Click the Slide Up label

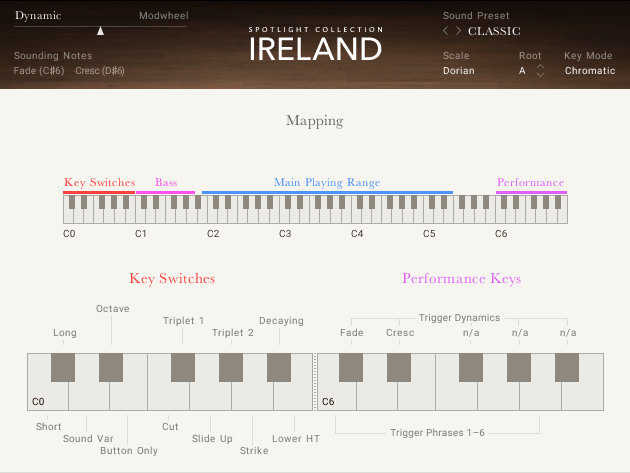coord(212,438)
